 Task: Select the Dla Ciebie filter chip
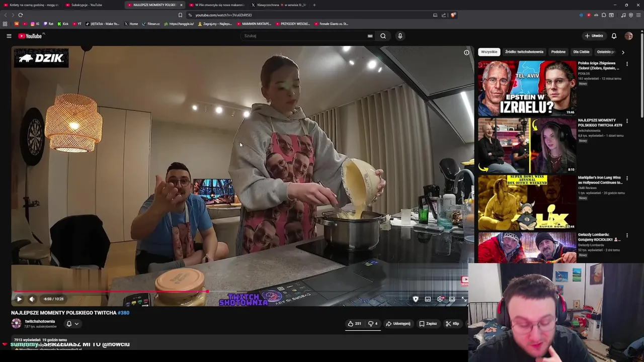click(x=581, y=52)
